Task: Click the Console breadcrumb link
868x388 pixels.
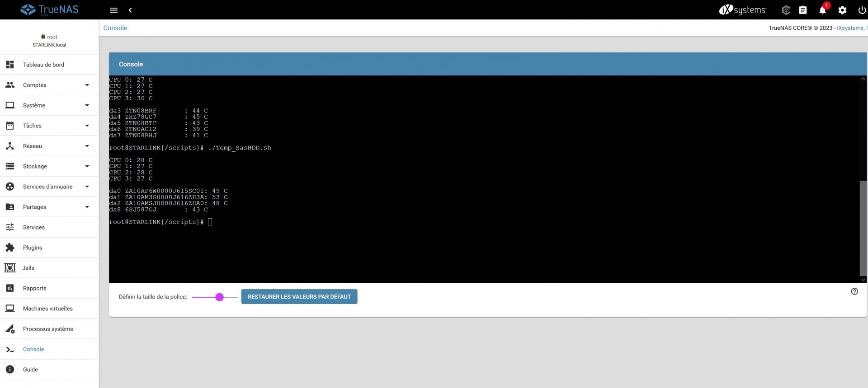Action: [x=115, y=28]
